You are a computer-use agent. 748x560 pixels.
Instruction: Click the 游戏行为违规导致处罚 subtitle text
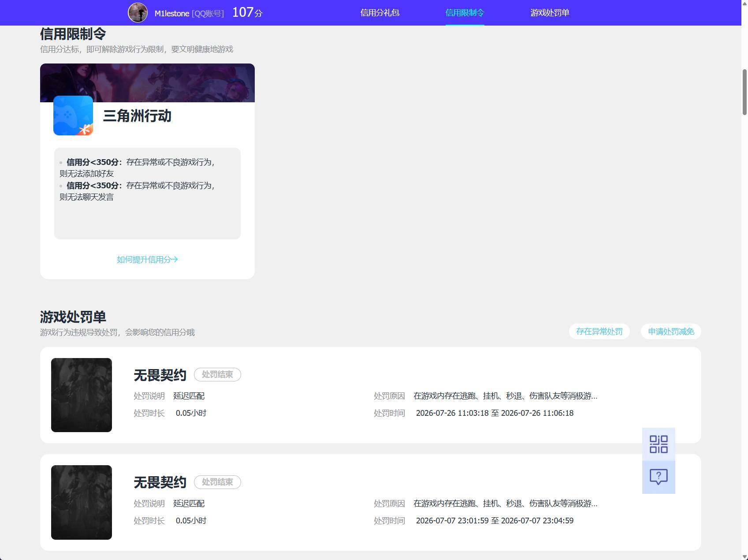[117, 332]
